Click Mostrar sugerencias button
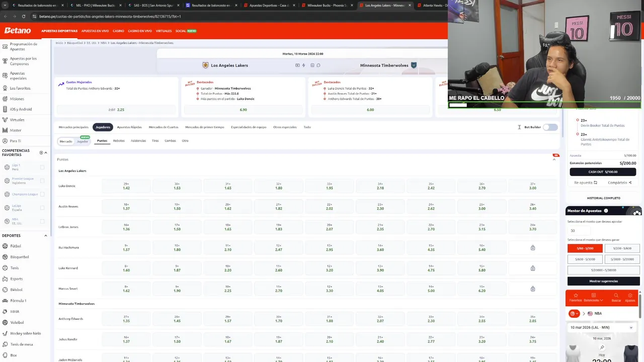Image resolution: width=644 pixels, height=362 pixels. point(604,281)
